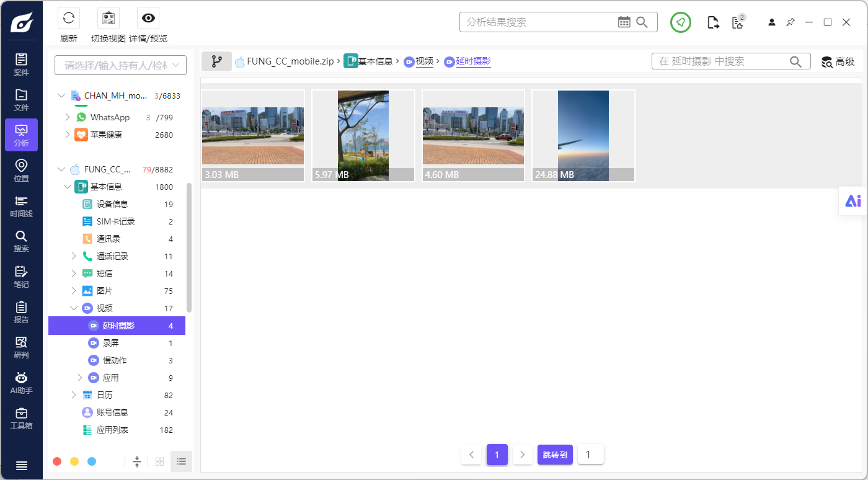Viewport: 868px width, 480px height.
Task: Click the collapse-all icon beside view toggles
Action: coord(137,461)
